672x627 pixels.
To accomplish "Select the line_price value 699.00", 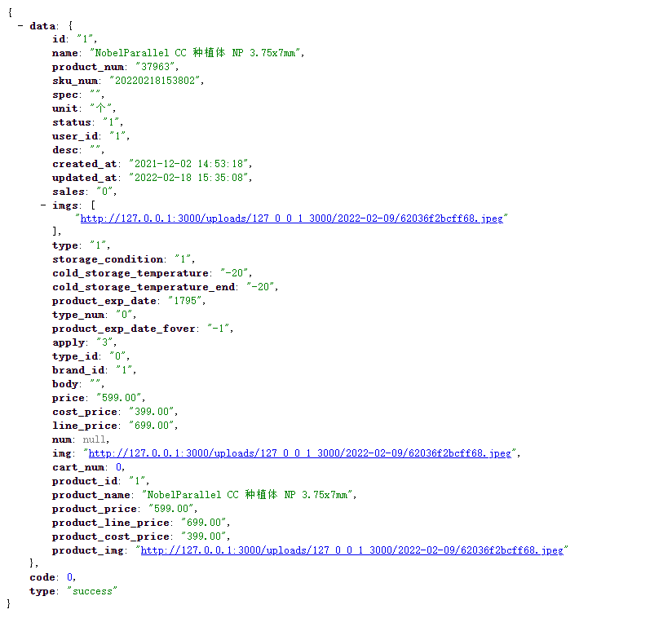I will [152, 426].
